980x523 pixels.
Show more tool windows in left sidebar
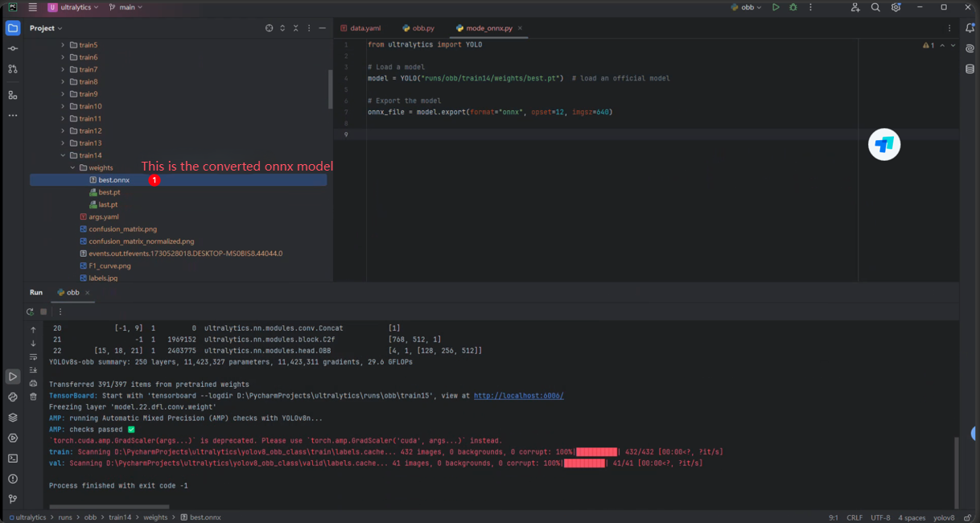point(13,115)
